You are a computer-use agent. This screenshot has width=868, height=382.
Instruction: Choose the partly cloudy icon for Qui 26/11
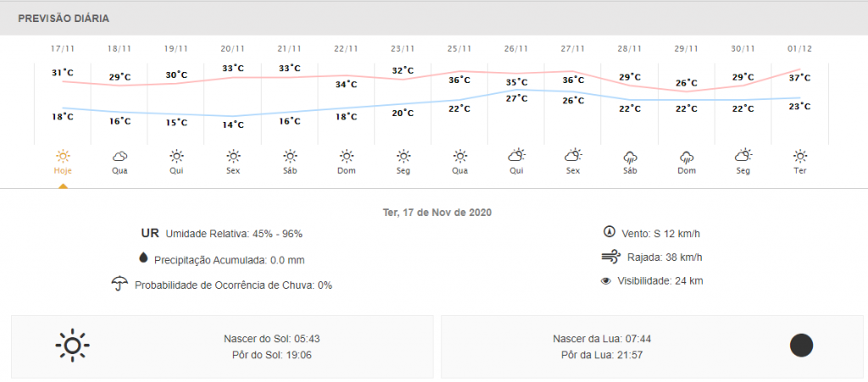pyautogui.click(x=516, y=155)
